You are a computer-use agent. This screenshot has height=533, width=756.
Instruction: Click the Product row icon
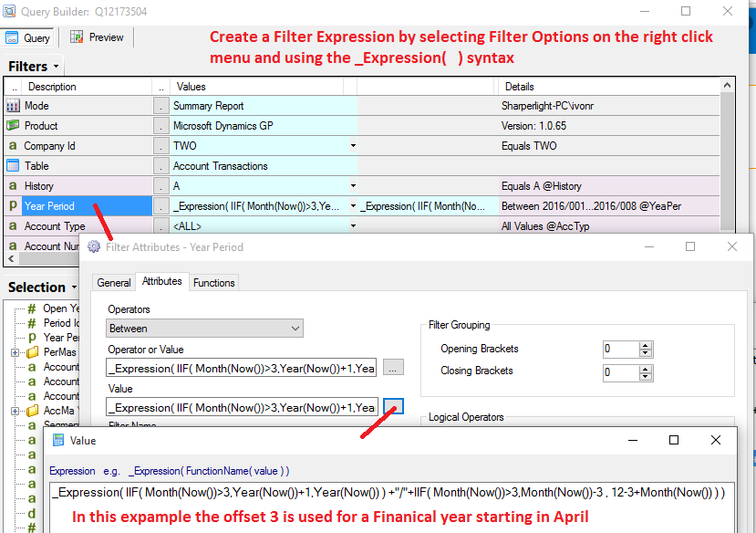(13, 125)
